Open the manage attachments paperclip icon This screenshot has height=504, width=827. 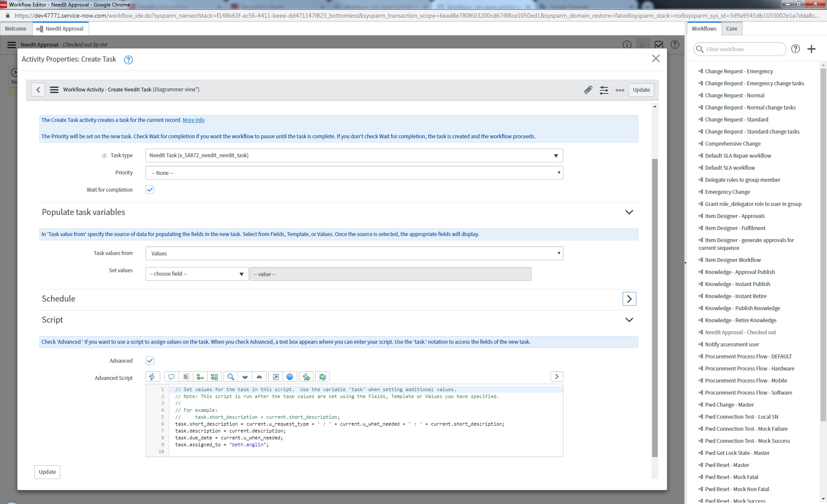[588, 90]
